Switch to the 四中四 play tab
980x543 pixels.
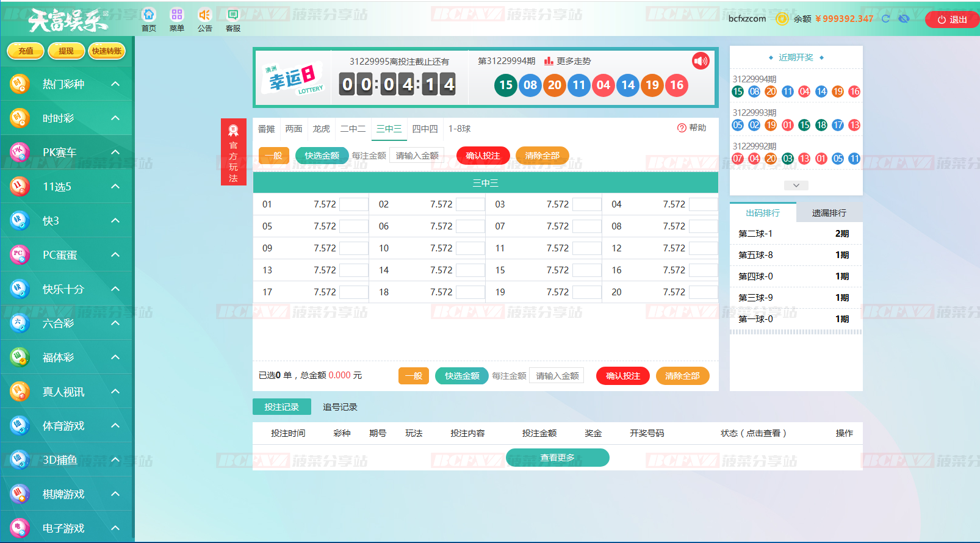click(425, 129)
